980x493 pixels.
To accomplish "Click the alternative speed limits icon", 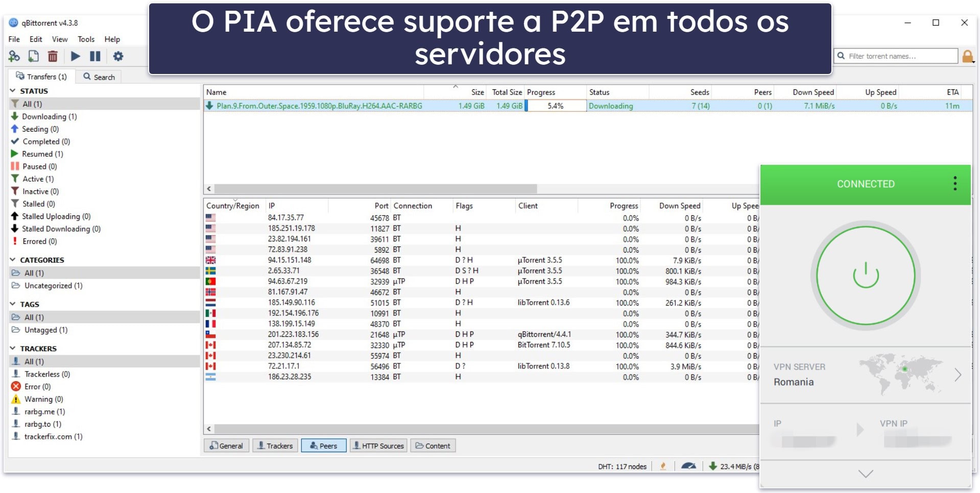I will [x=688, y=466].
